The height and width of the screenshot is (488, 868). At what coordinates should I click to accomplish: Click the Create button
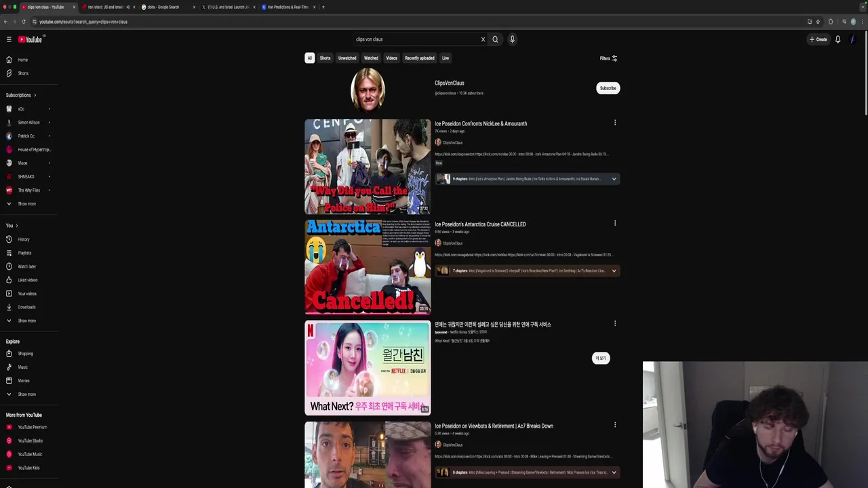pos(818,39)
